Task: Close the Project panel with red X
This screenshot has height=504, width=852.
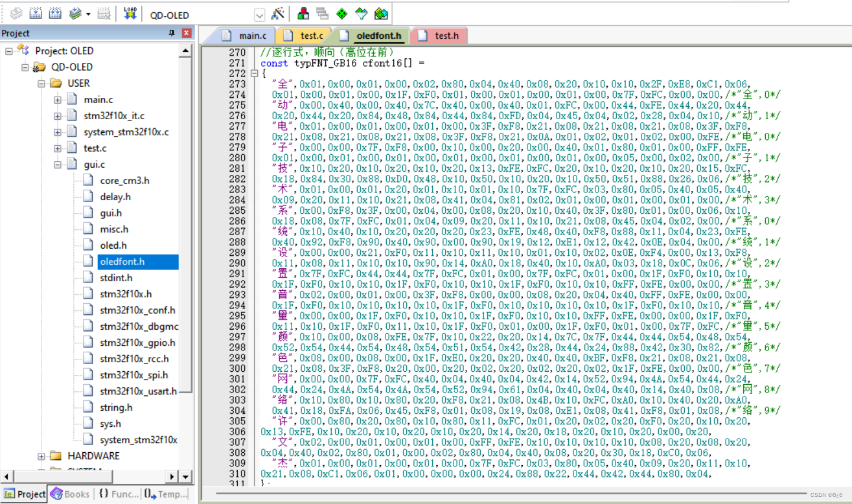Action: tap(187, 33)
